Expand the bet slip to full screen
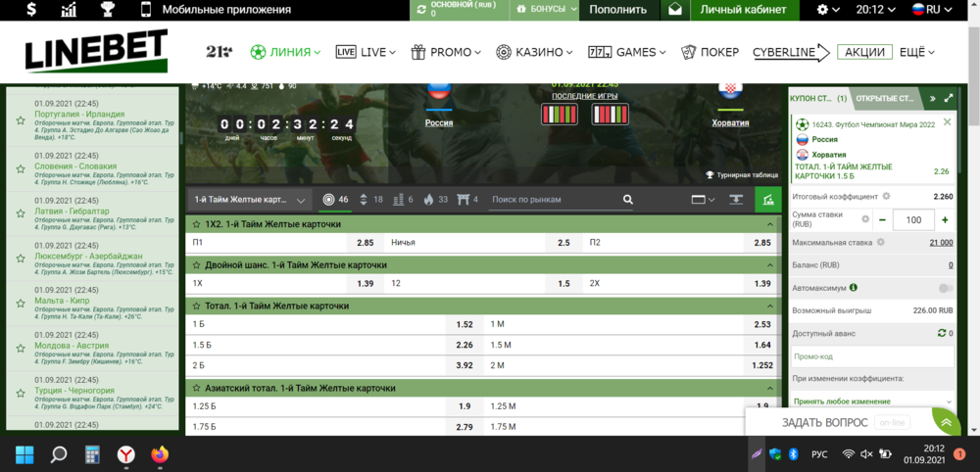 point(949,98)
